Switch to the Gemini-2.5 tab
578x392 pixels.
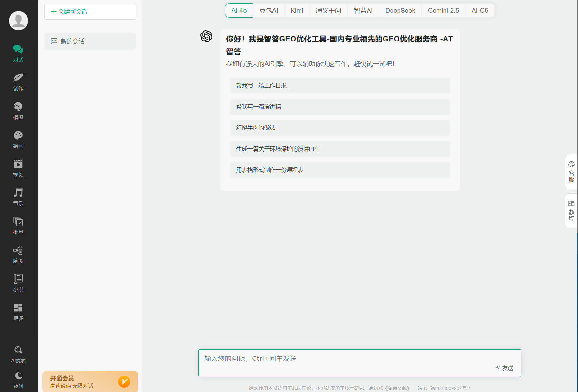(443, 11)
